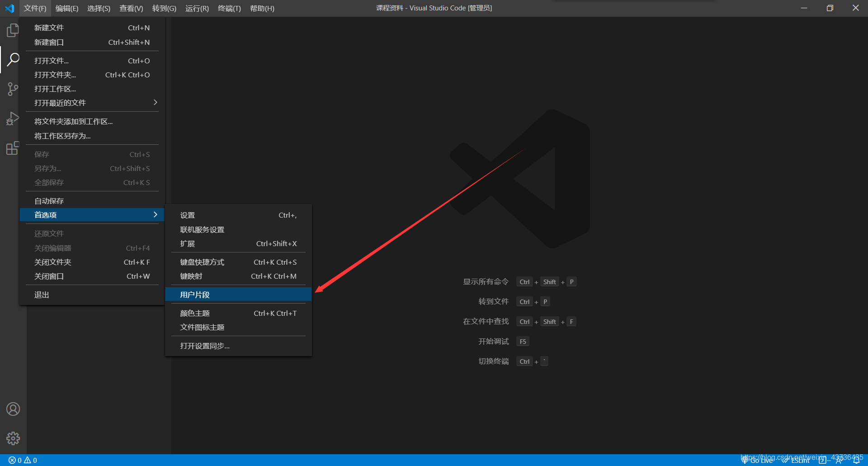868x466 pixels.
Task: Open 颜色主题 submenu entry
Action: click(238, 313)
